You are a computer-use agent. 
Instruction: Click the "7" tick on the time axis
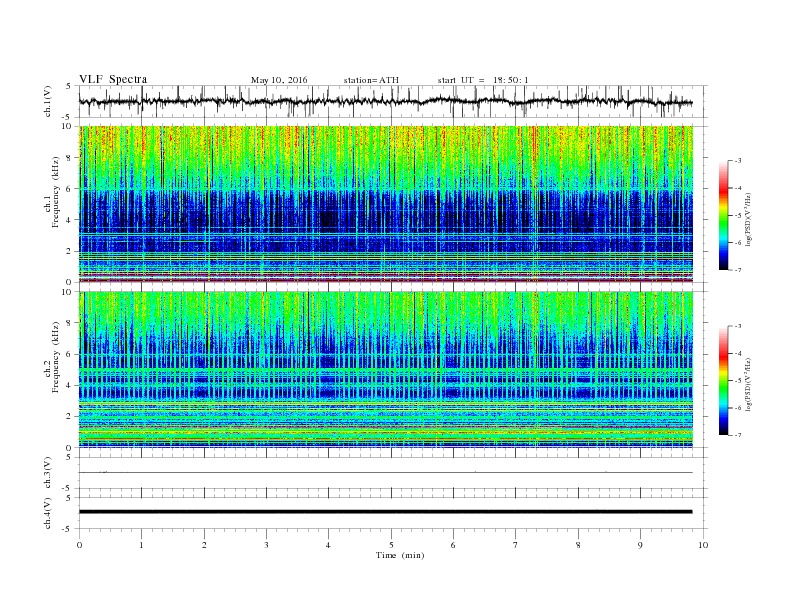click(x=516, y=545)
